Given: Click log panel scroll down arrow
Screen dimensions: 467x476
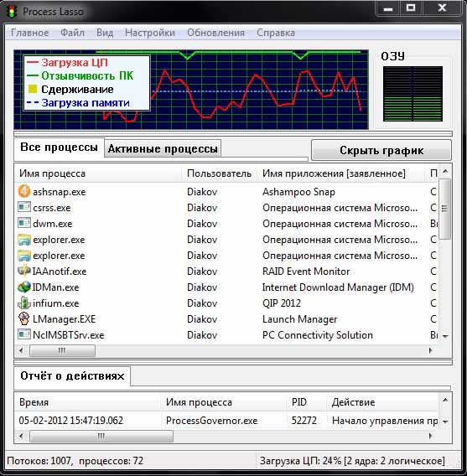Looking at the screenshot, I should click(445, 422).
